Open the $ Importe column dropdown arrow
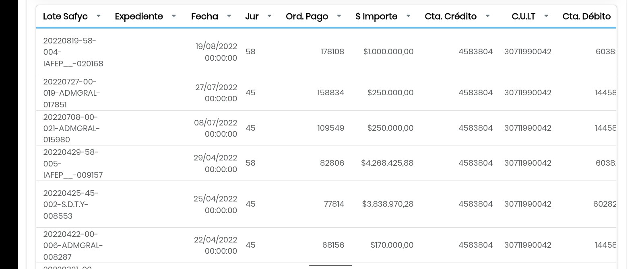Image resolution: width=644 pixels, height=269 pixels. 408,16
